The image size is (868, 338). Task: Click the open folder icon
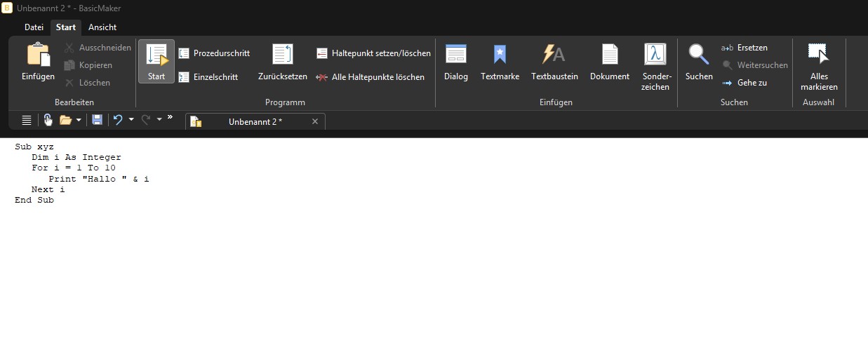click(x=65, y=120)
